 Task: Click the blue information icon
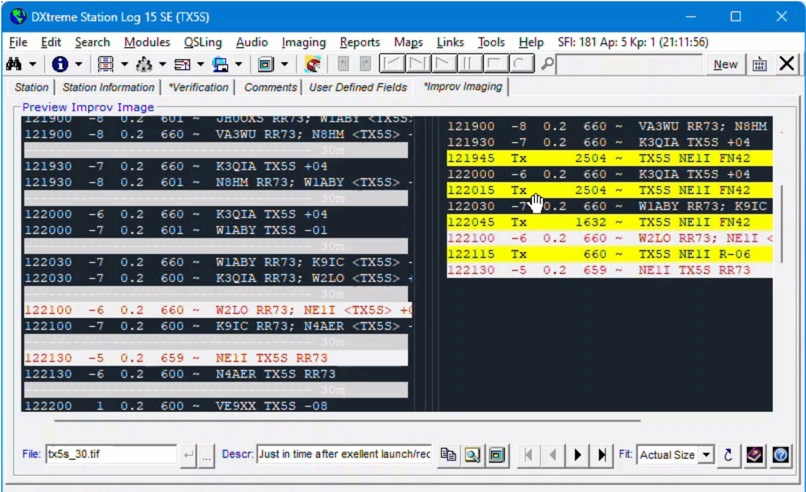coord(60,64)
